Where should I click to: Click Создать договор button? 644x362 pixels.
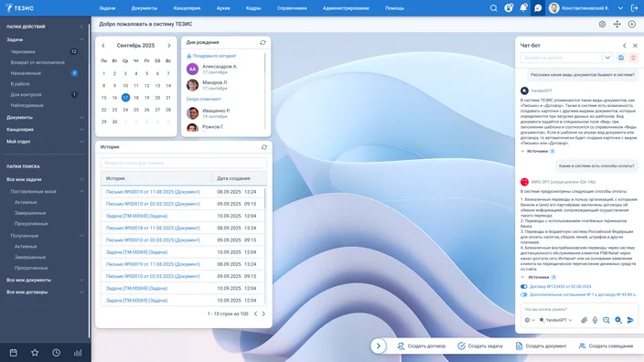click(422, 346)
